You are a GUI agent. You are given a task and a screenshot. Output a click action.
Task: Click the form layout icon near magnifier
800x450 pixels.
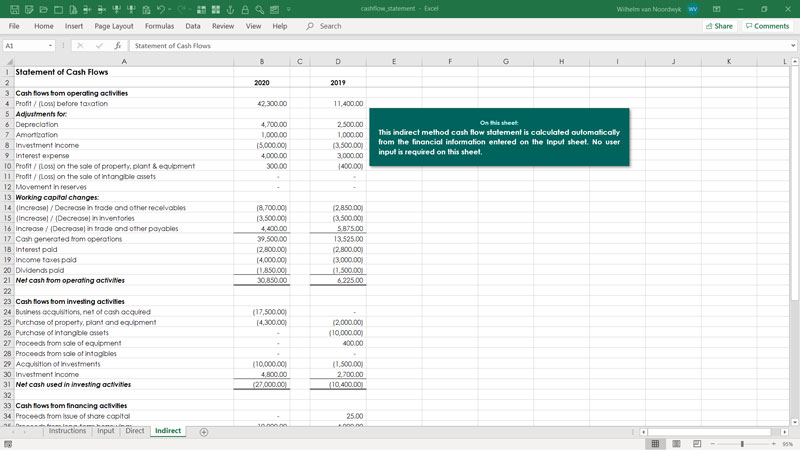pos(274,9)
